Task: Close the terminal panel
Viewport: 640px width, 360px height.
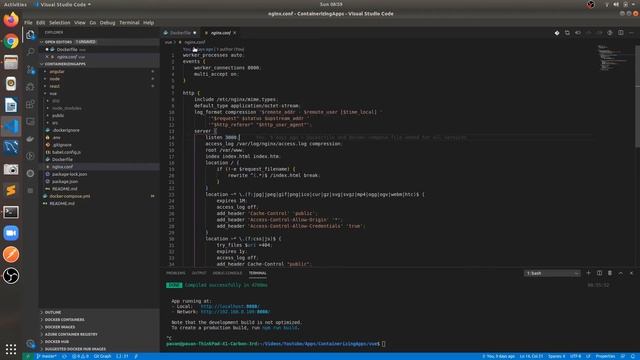Action: click(x=631, y=273)
